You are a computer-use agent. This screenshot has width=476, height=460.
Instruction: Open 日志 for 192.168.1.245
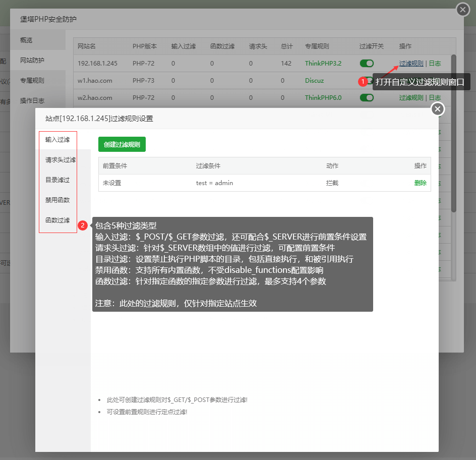(435, 63)
